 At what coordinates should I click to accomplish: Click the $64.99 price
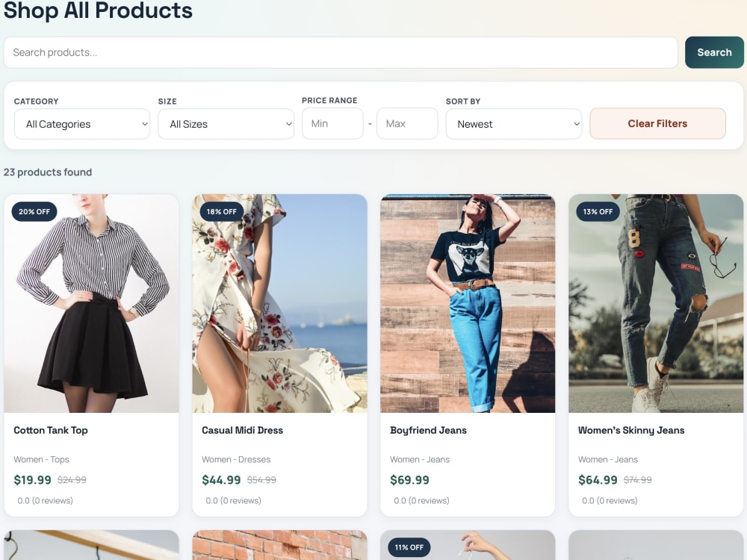coord(598,480)
